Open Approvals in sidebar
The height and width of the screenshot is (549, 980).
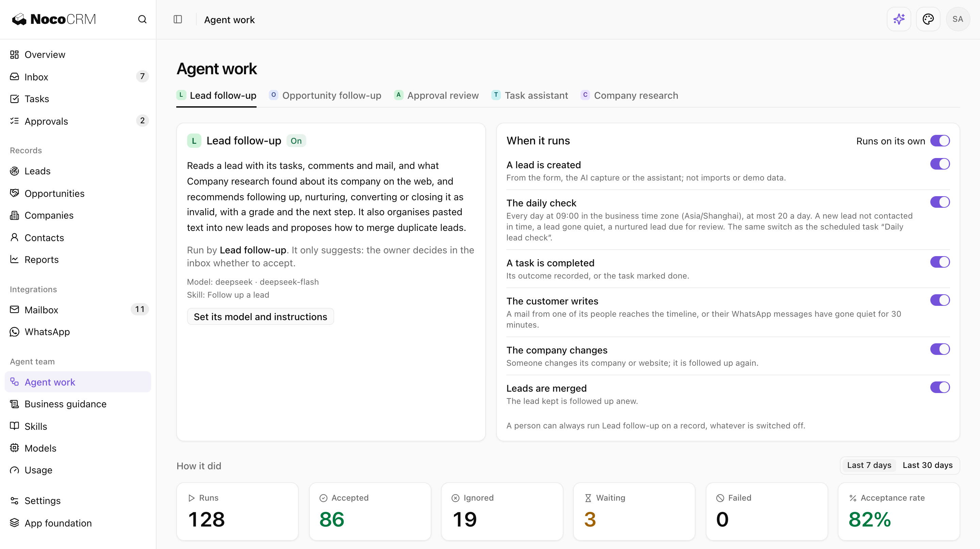click(x=78, y=122)
